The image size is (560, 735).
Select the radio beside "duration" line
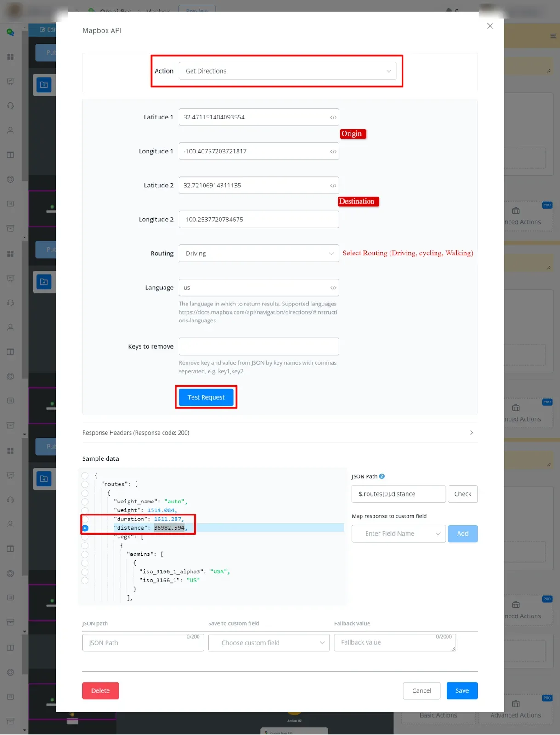[85, 519]
